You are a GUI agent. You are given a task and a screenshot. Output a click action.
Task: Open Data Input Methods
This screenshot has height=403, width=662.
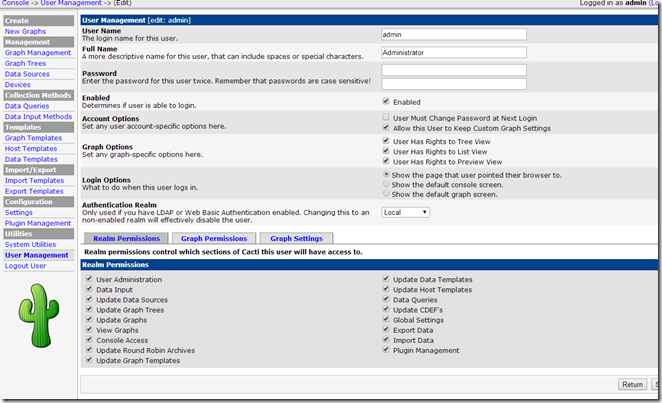click(x=38, y=116)
